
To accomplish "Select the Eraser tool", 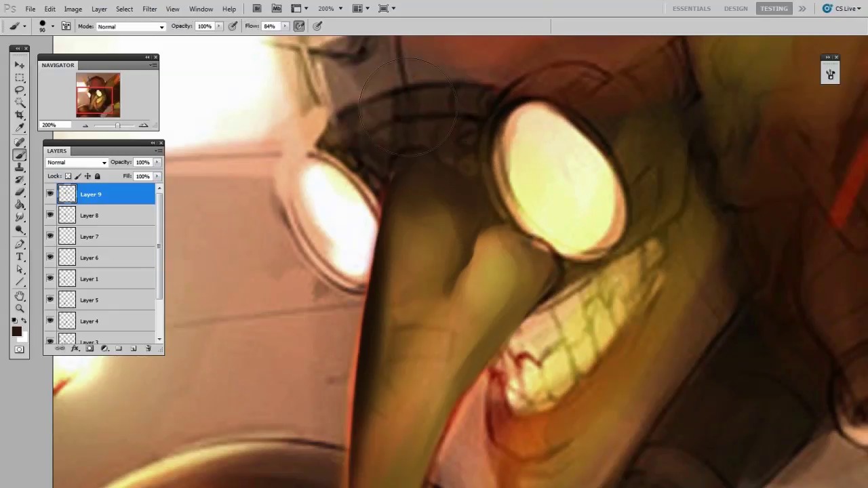I will [20, 192].
